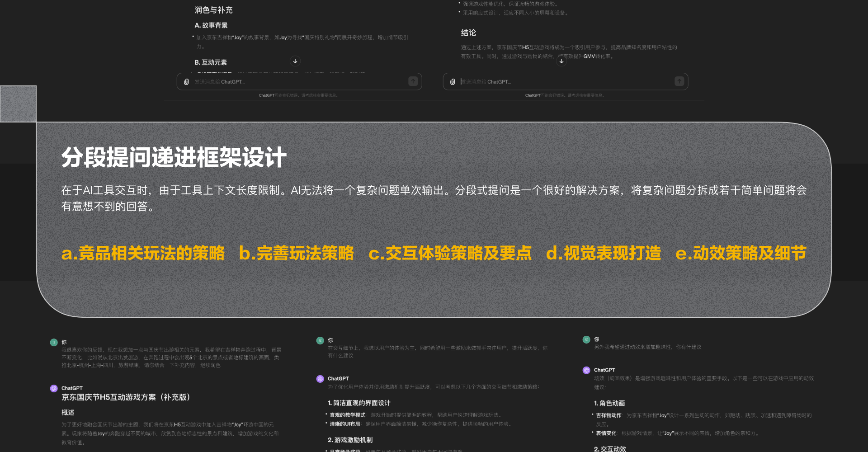Click ChatGPT avatar above 京东国庆节H5互动游戏方案 reply
Viewport: 868px width, 452px height.
[x=54, y=388]
